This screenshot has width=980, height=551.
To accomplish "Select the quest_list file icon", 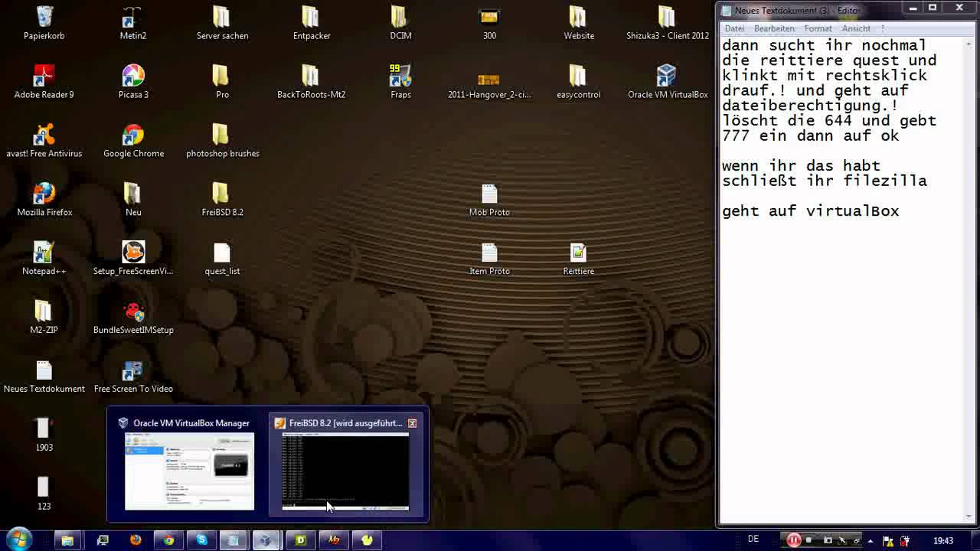I will click(222, 258).
